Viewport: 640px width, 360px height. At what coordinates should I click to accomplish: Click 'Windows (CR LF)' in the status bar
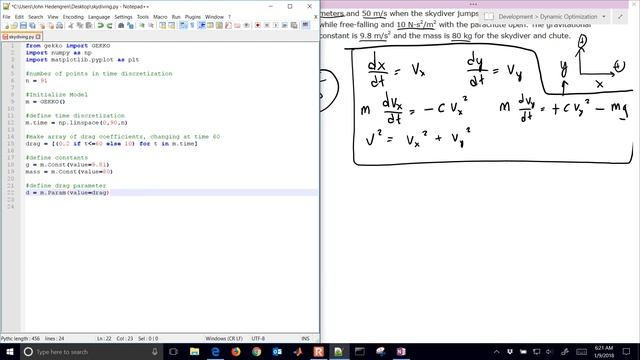point(224,338)
